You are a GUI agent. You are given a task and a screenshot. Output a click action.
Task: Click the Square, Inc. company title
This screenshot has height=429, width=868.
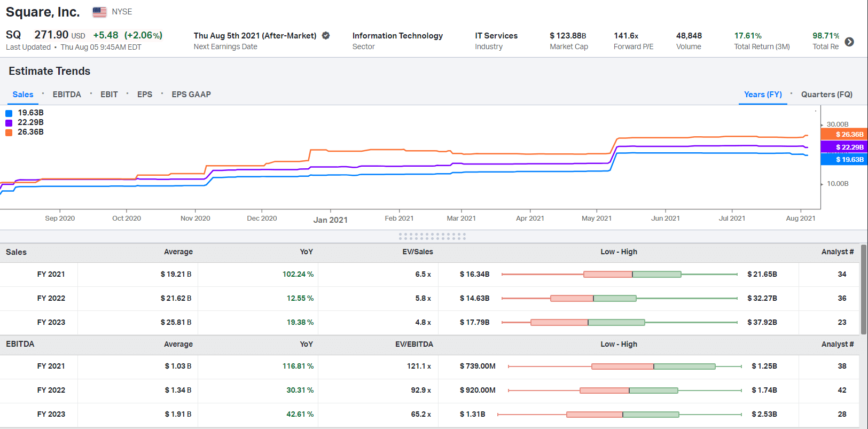pyautogui.click(x=43, y=12)
